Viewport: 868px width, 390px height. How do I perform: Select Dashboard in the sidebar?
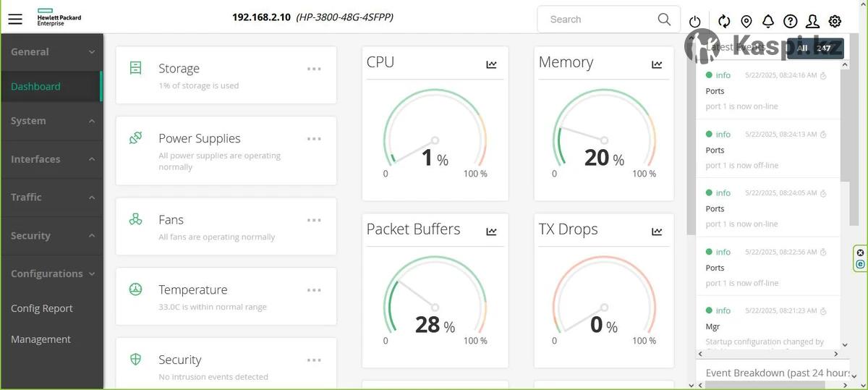36,87
